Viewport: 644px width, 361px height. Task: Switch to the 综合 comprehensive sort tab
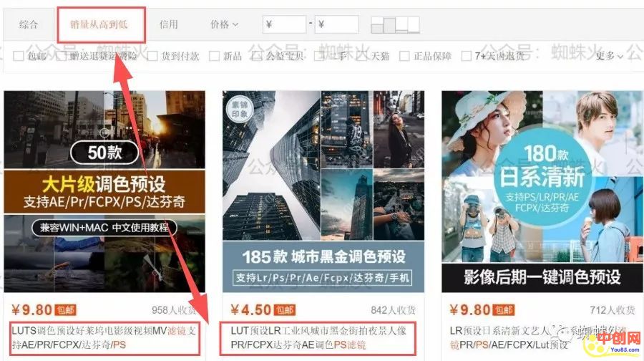(29, 24)
